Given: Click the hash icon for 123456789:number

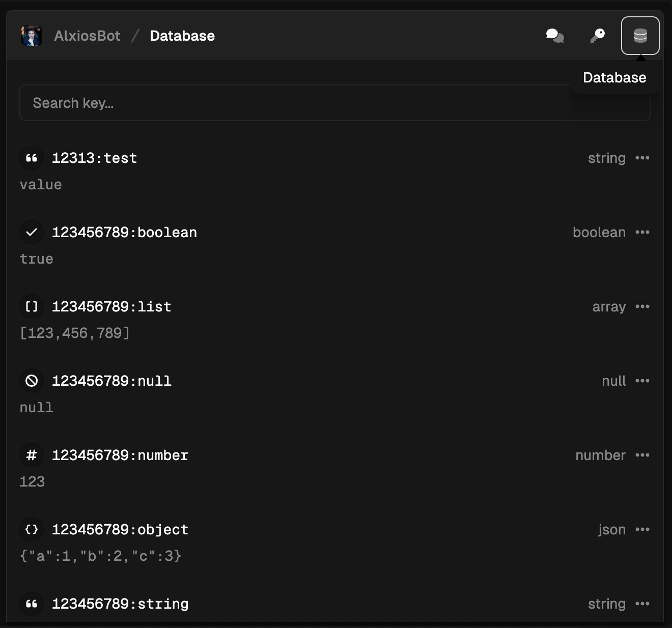Looking at the screenshot, I should (x=32, y=455).
